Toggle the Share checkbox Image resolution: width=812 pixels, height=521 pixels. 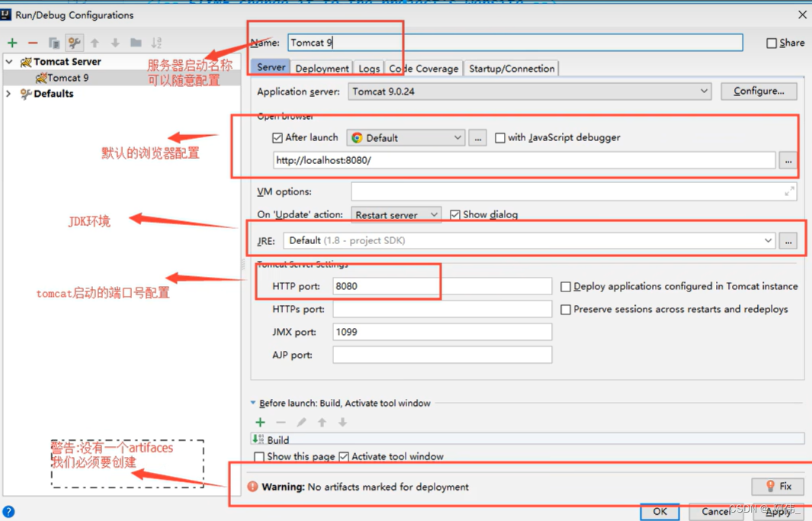[x=772, y=43]
